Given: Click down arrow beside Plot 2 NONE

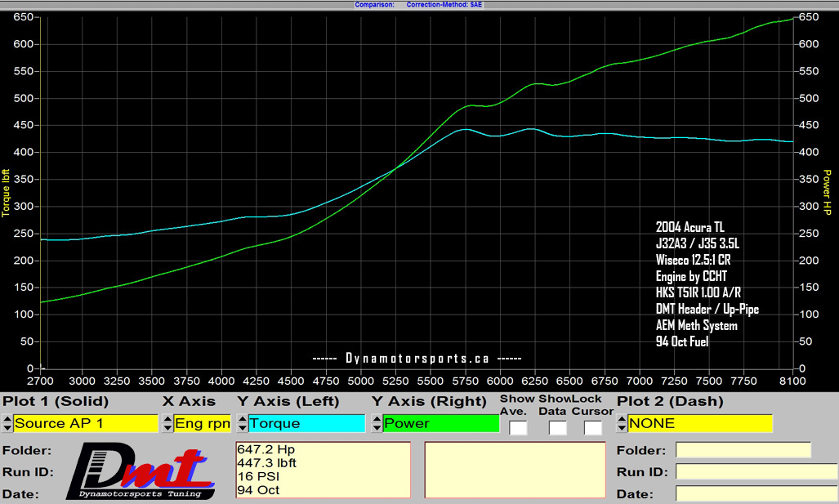Looking at the screenshot, I should tap(622, 428).
